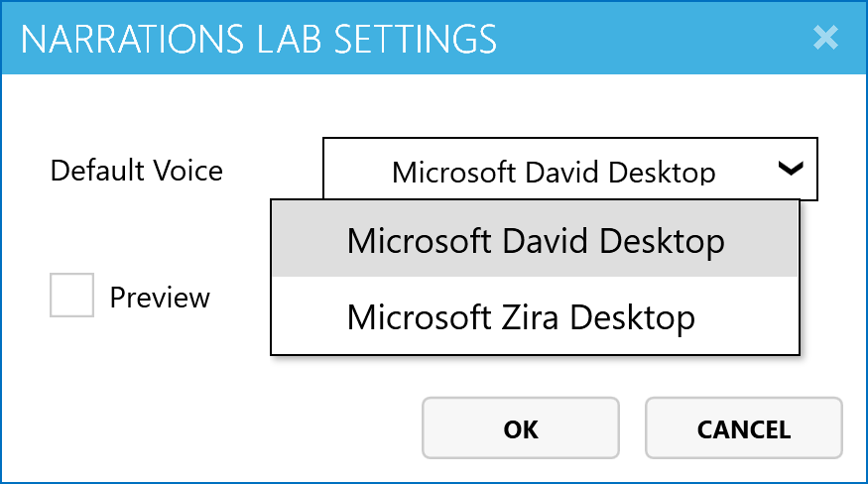Accept the voice settings via OK
The width and height of the screenshot is (868, 484).
click(521, 429)
